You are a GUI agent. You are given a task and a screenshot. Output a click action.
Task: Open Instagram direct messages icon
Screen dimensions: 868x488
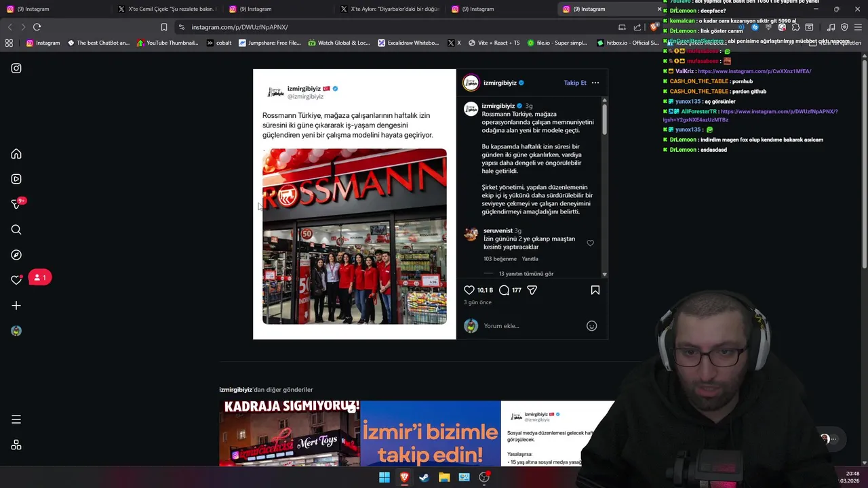click(x=16, y=204)
